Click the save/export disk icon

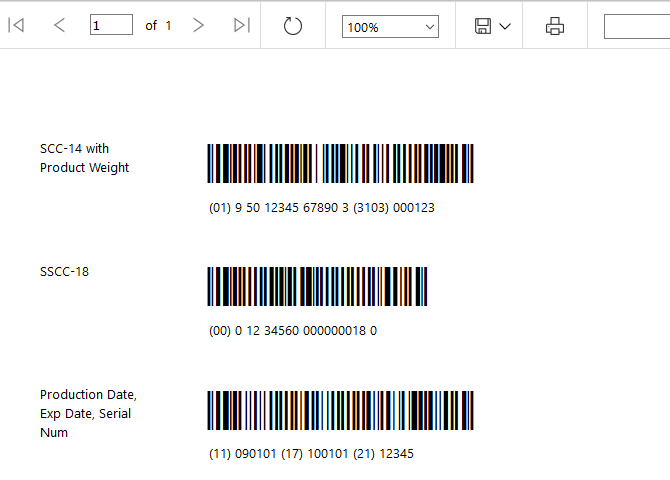483,26
